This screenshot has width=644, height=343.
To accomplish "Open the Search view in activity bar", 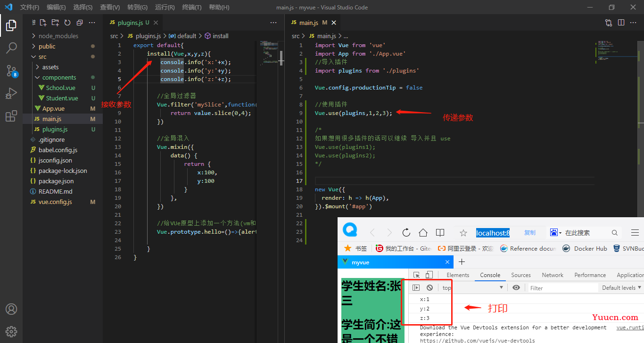I will pyautogui.click(x=11, y=48).
